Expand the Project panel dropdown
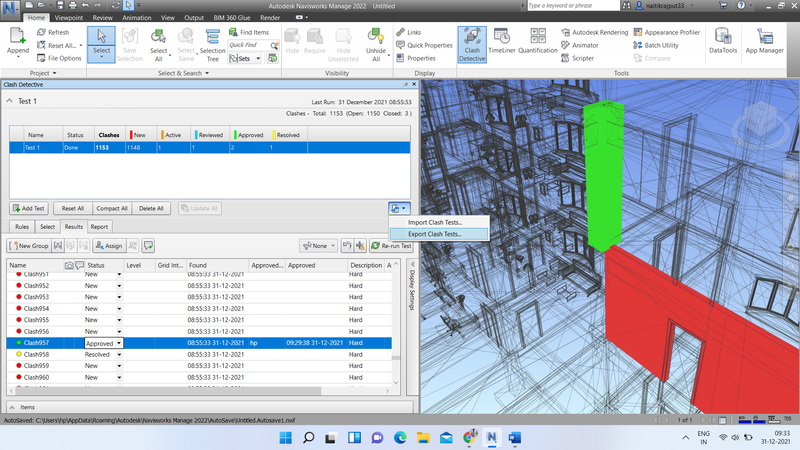800x450 pixels. [43, 73]
